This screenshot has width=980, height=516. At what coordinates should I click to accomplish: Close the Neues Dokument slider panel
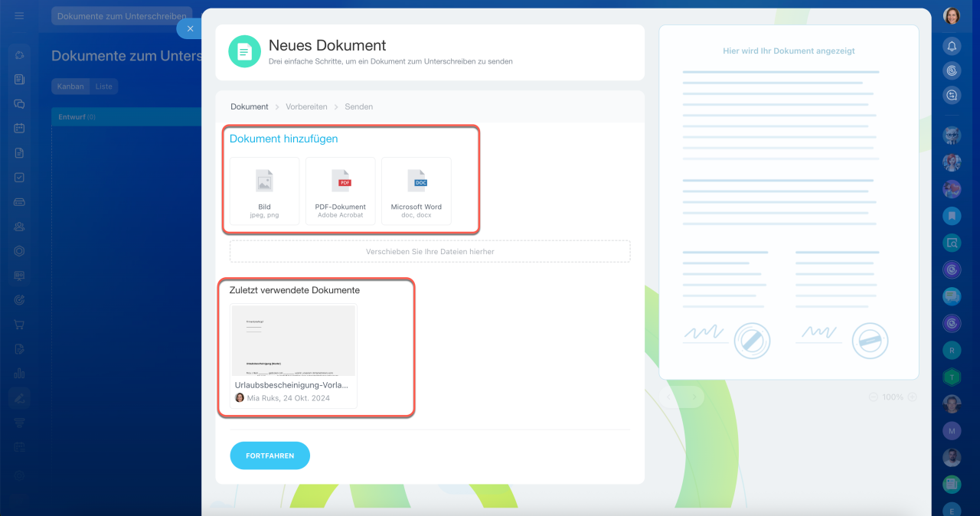tap(190, 28)
